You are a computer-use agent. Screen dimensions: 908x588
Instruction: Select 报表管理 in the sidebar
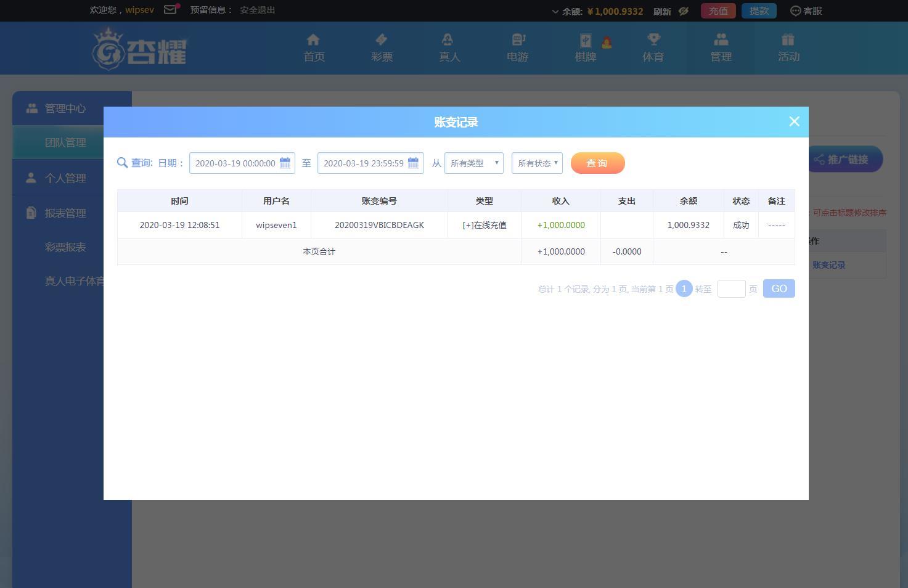(65, 213)
